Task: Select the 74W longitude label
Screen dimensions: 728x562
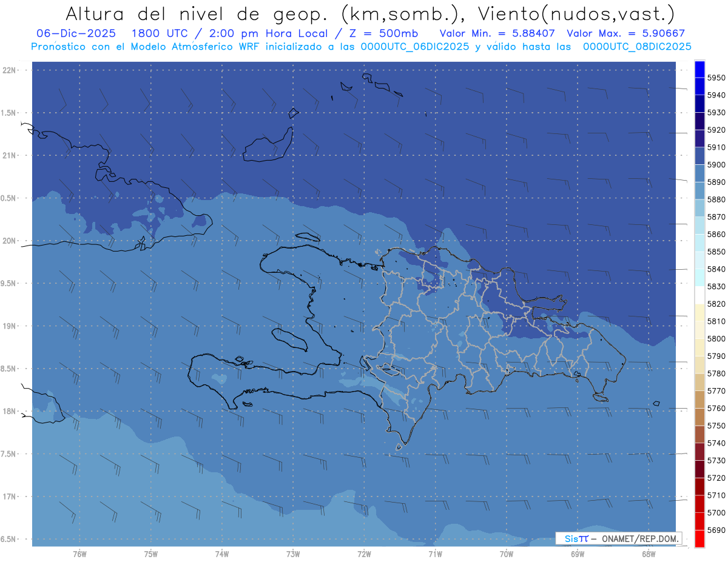Action: [222, 554]
